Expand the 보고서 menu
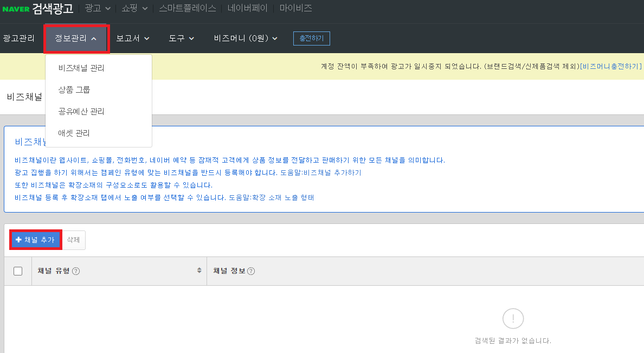This screenshot has height=353, width=644. pos(133,38)
